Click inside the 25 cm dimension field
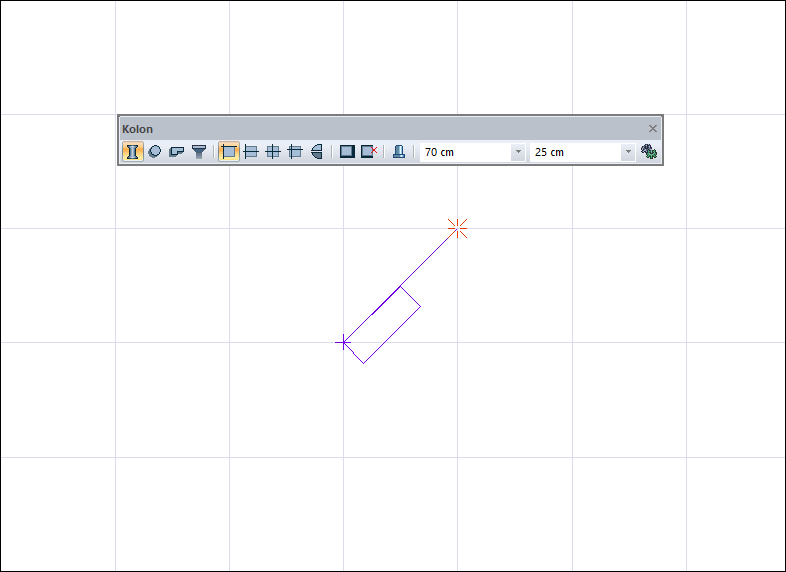This screenshot has height=572, width=786. click(574, 152)
